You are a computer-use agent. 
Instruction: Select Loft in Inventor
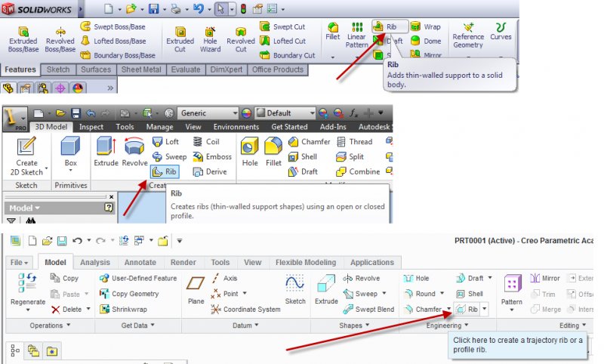[165, 142]
